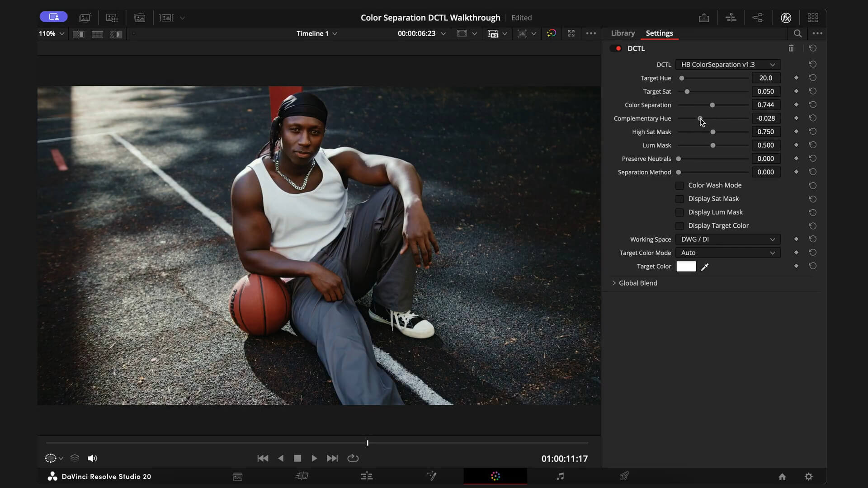868x488 pixels.
Task: Open the viewer three-dot options menu
Action: click(x=591, y=33)
